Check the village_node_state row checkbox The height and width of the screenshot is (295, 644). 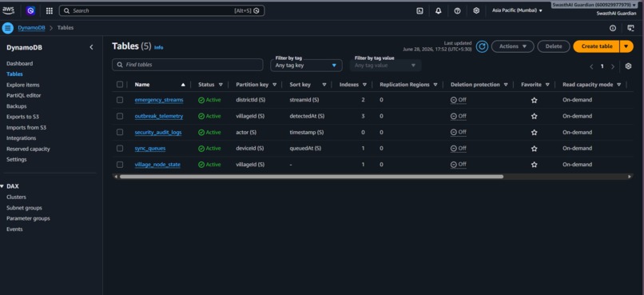[x=120, y=165]
